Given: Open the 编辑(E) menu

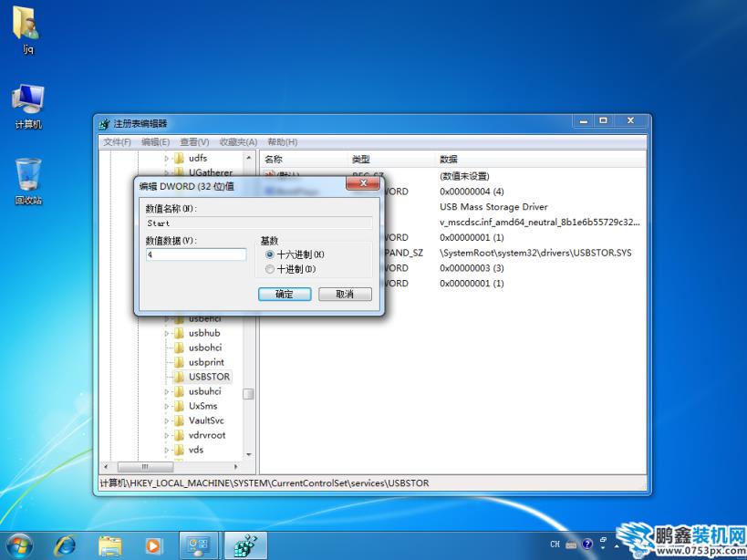Looking at the screenshot, I should click(155, 142).
